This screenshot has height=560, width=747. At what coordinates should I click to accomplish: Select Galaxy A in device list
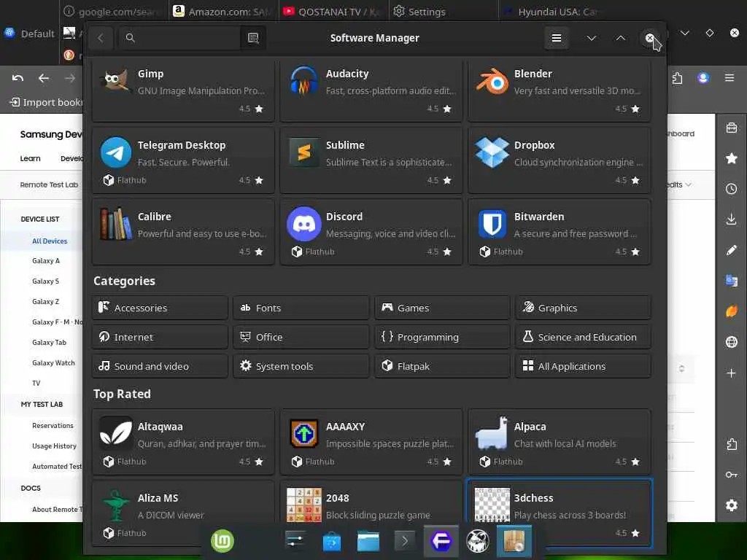click(x=46, y=260)
